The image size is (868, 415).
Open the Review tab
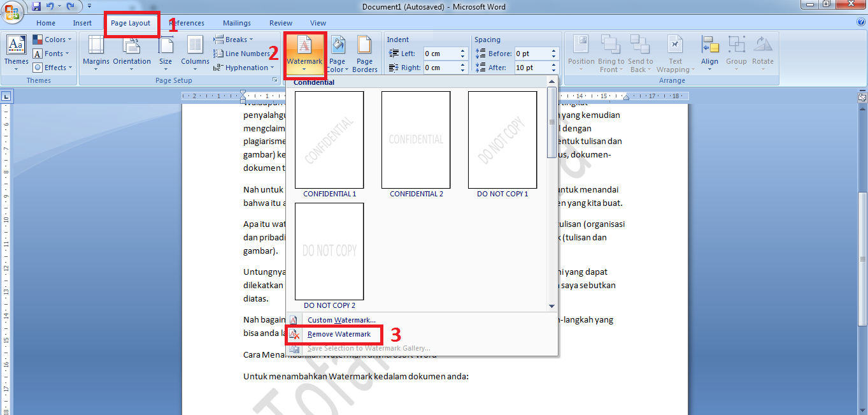[x=281, y=23]
